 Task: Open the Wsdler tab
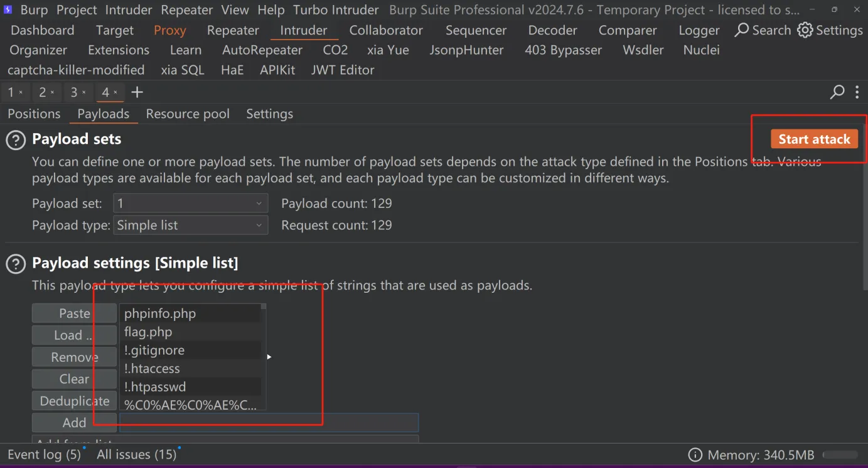643,50
